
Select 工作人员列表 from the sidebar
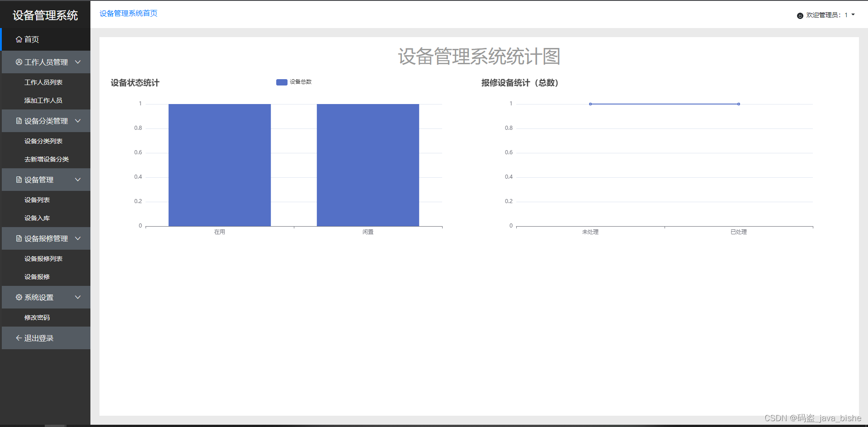click(x=43, y=82)
